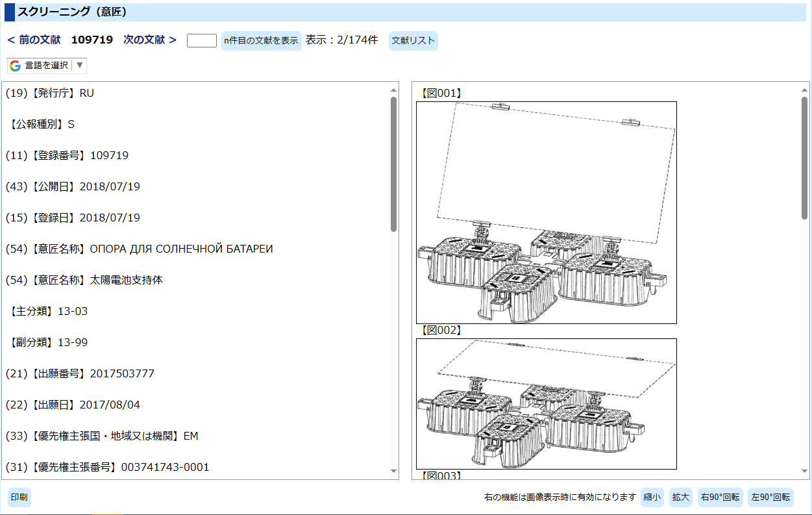The image size is (812, 515).
Task: Go to next document link
Action: [x=150, y=40]
